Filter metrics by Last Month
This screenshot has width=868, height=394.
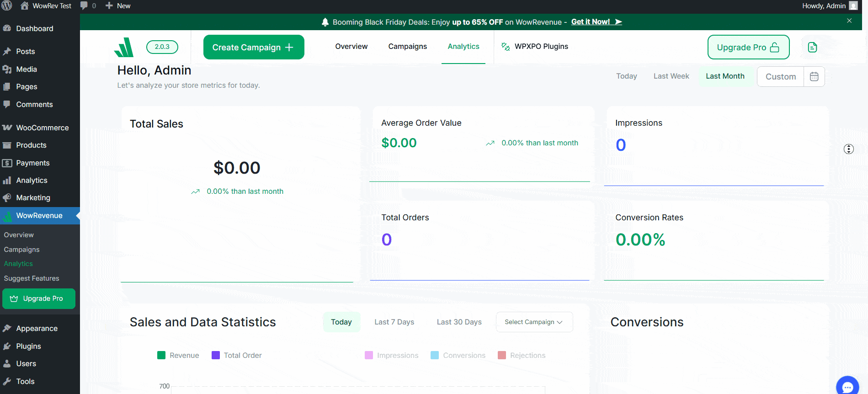pos(725,76)
